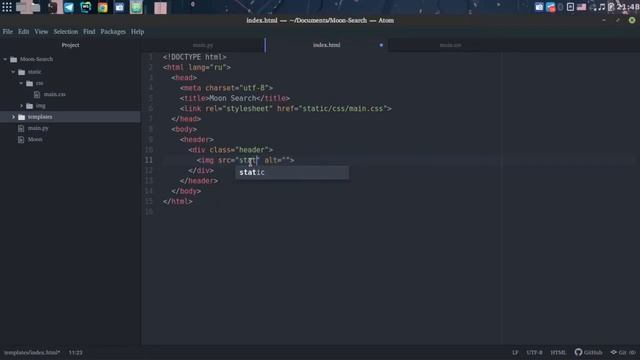Click the static folder icon
This screenshot has width=640, height=360.
22,72
